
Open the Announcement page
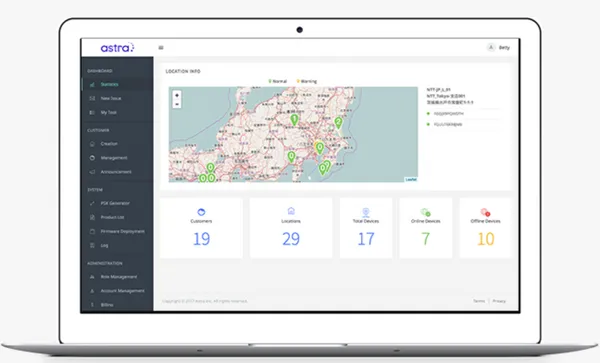click(x=117, y=172)
